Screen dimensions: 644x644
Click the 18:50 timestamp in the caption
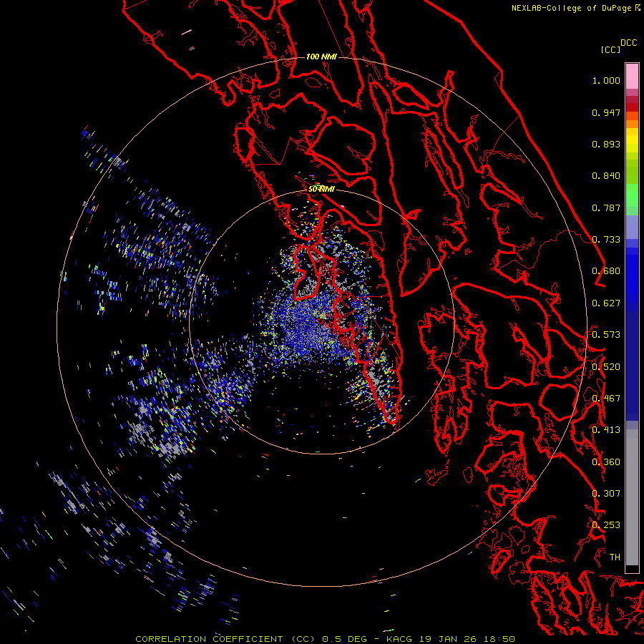499,639
